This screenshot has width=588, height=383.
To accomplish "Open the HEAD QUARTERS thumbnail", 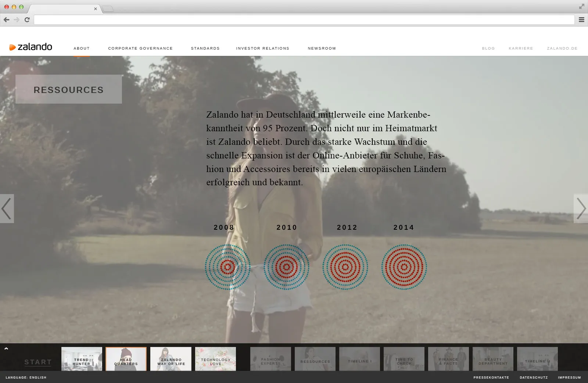I will coord(126,359).
